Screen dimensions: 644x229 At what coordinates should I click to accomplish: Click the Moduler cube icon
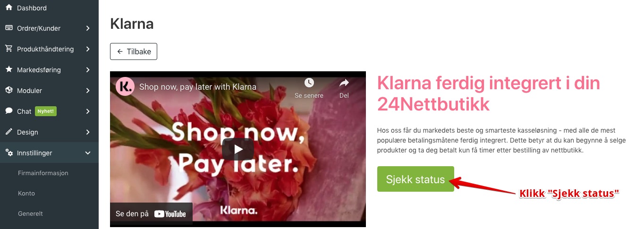click(9, 90)
